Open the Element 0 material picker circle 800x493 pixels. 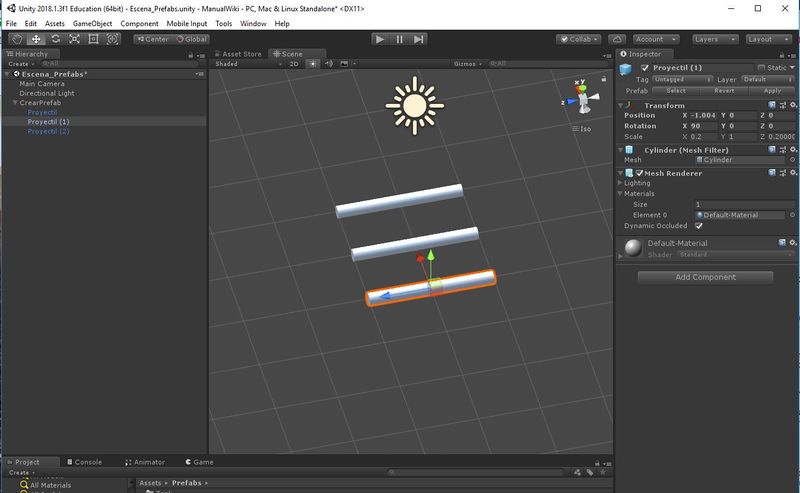tap(792, 215)
